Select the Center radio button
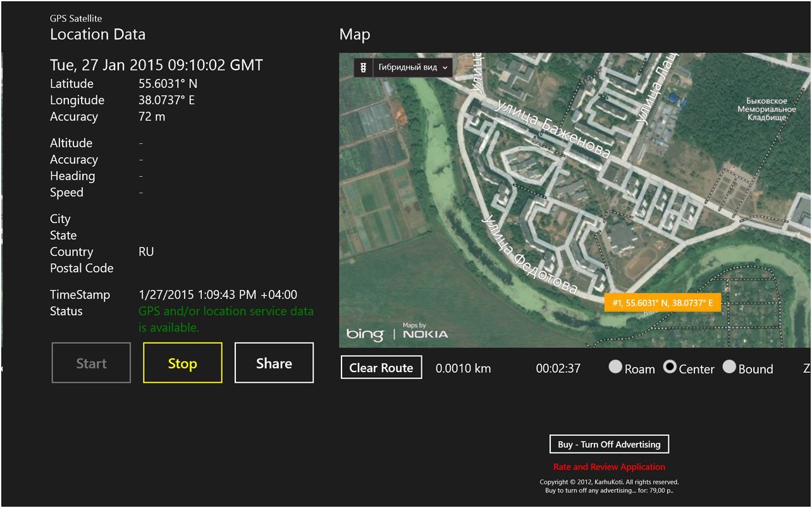This screenshot has height=508, width=812. click(x=670, y=367)
